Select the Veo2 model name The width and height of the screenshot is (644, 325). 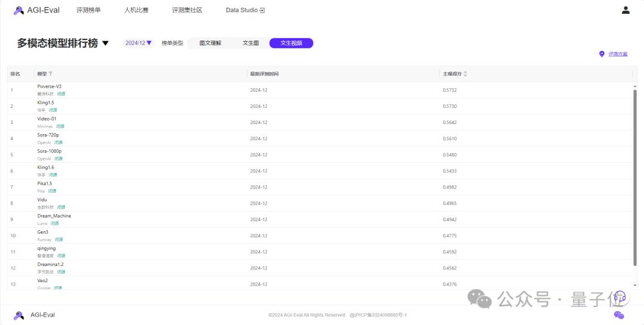pos(43,281)
